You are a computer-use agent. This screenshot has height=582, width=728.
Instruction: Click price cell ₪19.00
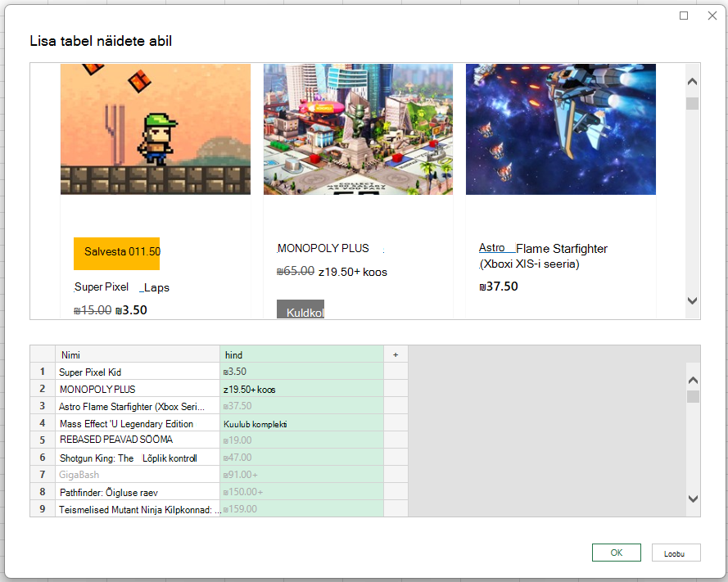[302, 440]
